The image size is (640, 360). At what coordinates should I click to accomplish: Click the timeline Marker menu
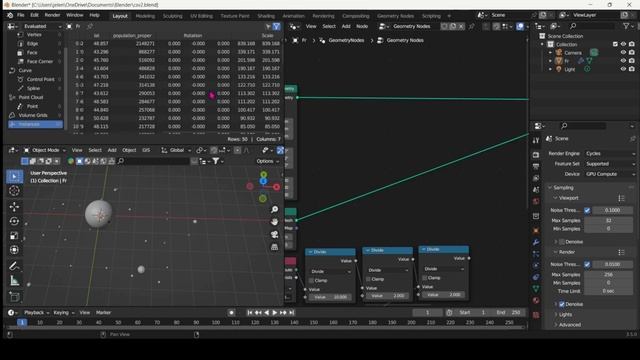(x=103, y=313)
